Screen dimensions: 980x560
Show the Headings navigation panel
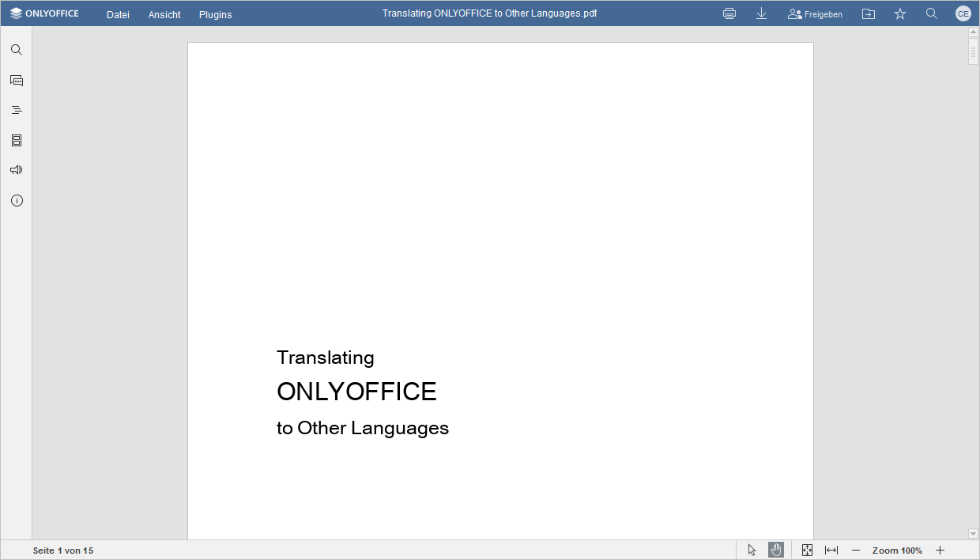tap(16, 110)
